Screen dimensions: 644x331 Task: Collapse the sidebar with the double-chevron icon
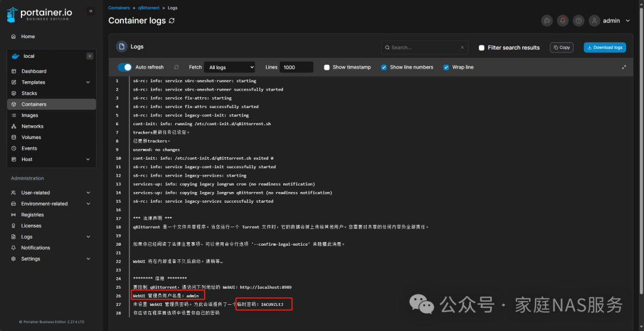(x=91, y=11)
